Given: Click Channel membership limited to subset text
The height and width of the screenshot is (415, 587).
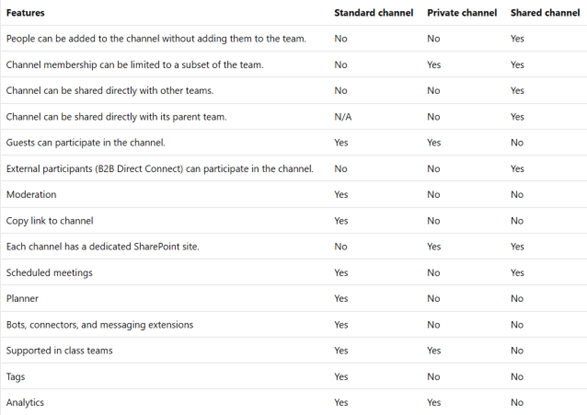Looking at the screenshot, I should [135, 65].
